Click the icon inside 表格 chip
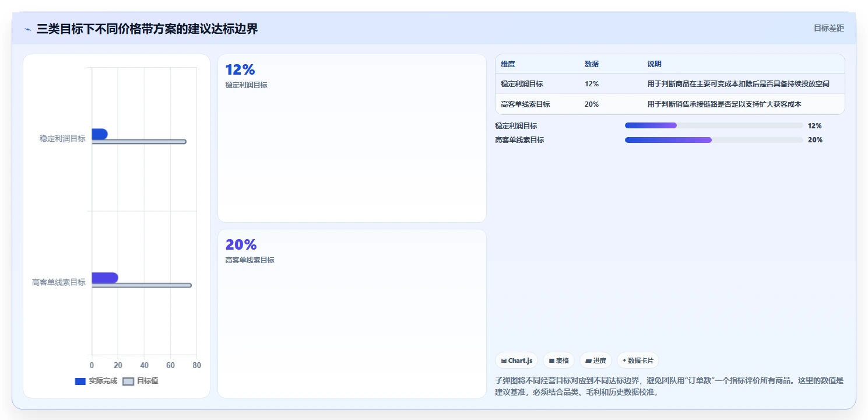The image size is (868, 420). click(551, 361)
